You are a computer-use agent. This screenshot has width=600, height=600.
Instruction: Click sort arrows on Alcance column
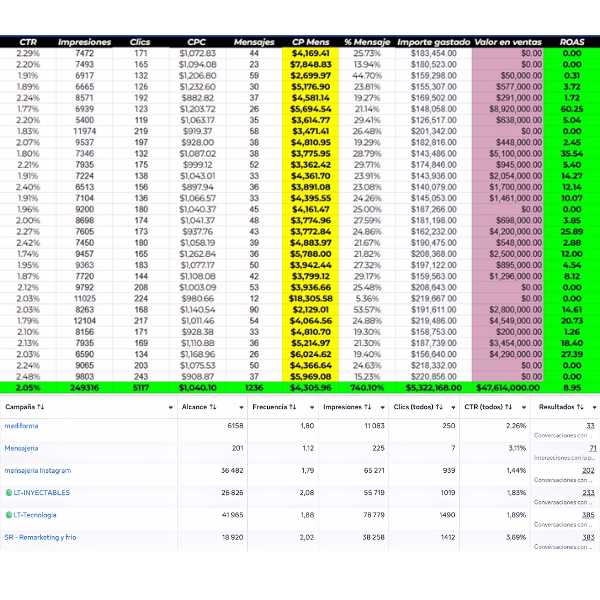[212, 408]
